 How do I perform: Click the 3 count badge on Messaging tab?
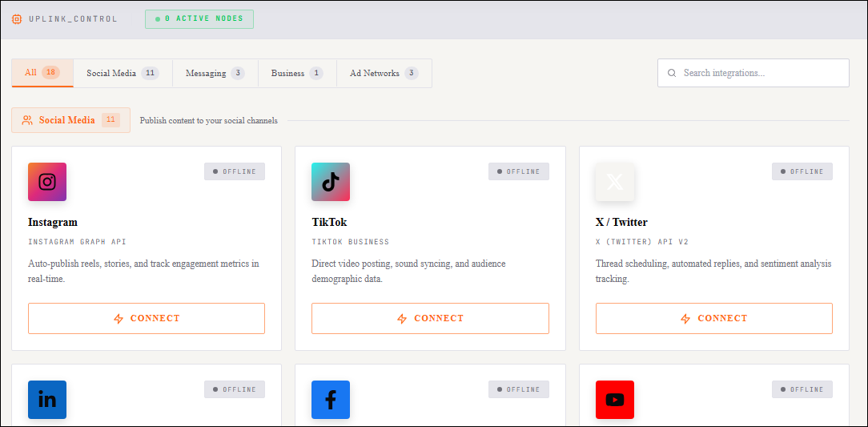point(238,73)
